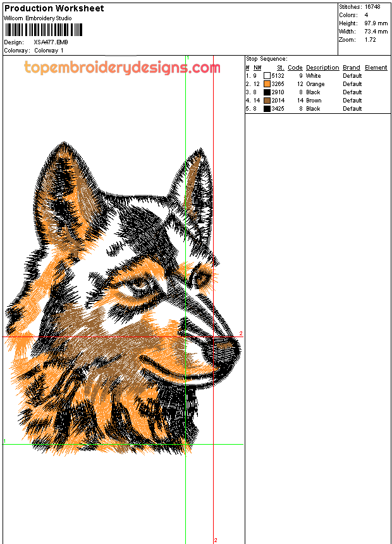The height and width of the screenshot is (544, 392).
Task: Click the 'N#' column header
Action: click(257, 68)
